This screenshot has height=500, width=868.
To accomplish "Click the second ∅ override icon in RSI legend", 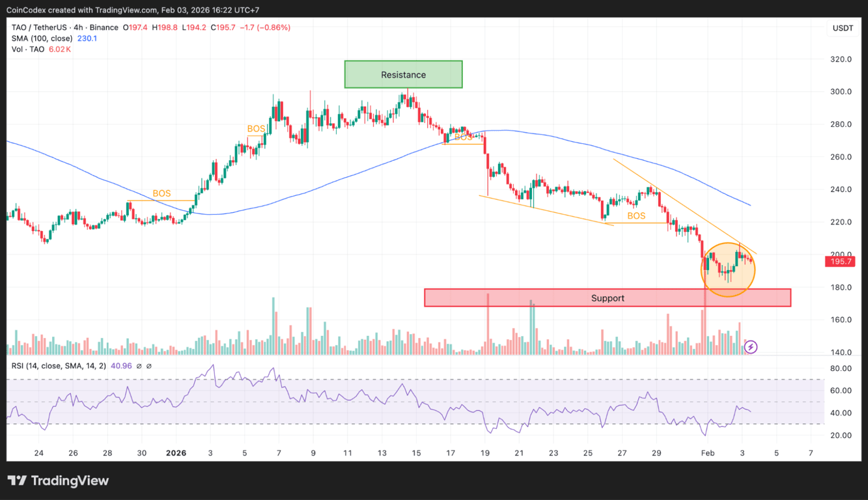I will [150, 367].
